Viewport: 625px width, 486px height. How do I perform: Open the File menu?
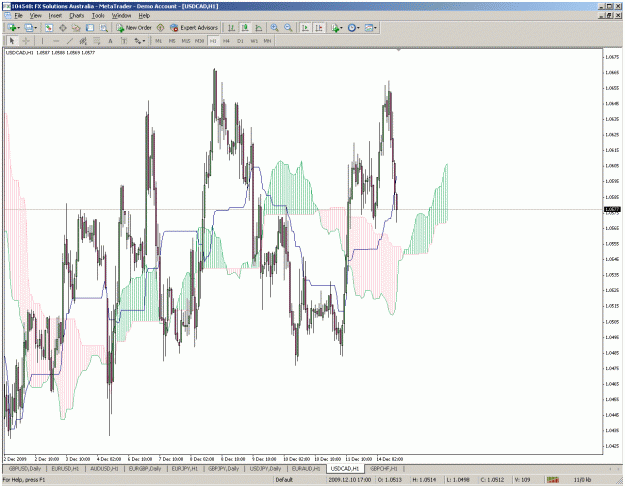tap(18, 16)
